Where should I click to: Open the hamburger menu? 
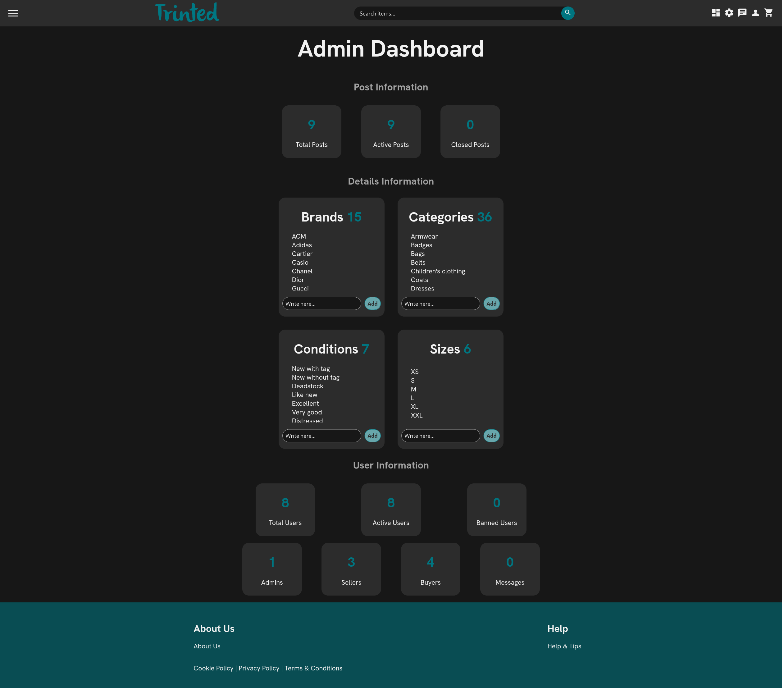13,13
